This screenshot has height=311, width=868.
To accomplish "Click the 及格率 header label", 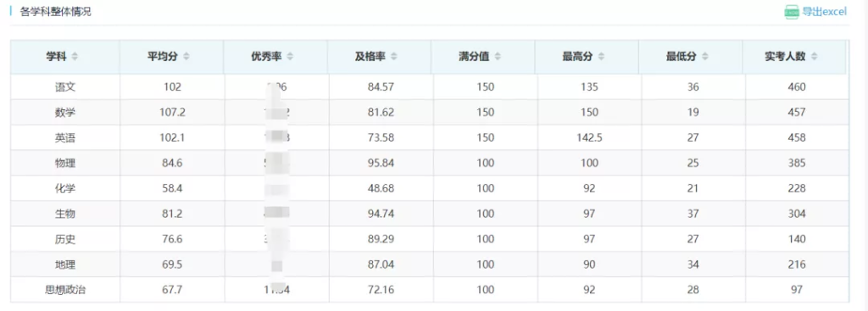I will pyautogui.click(x=370, y=57).
